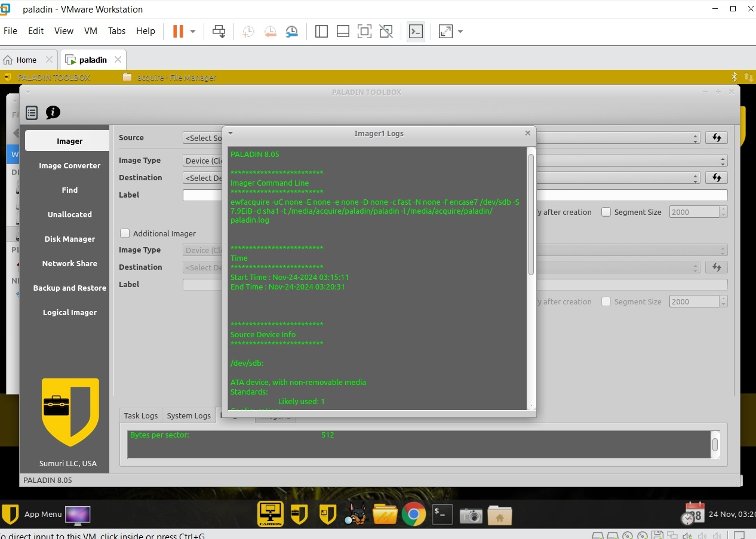Image resolution: width=756 pixels, height=539 pixels.
Task: Open the yellow folder dock icon
Action: coord(385,514)
